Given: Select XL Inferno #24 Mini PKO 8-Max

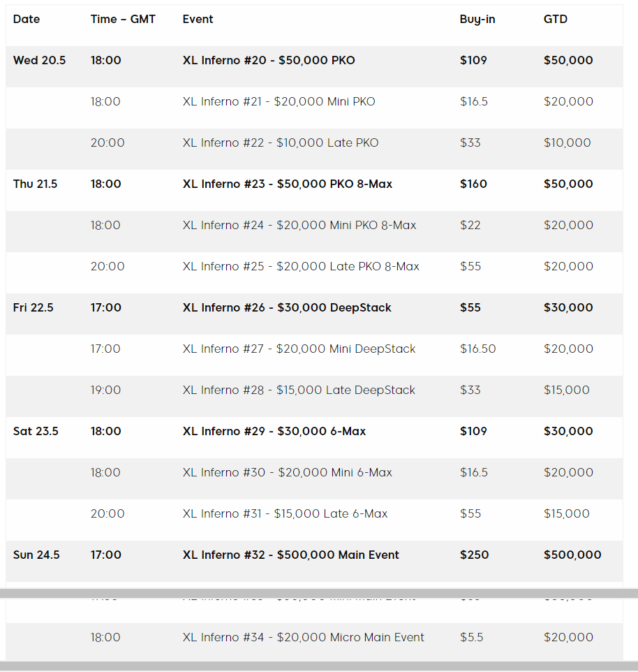Looking at the screenshot, I should 299,226.
